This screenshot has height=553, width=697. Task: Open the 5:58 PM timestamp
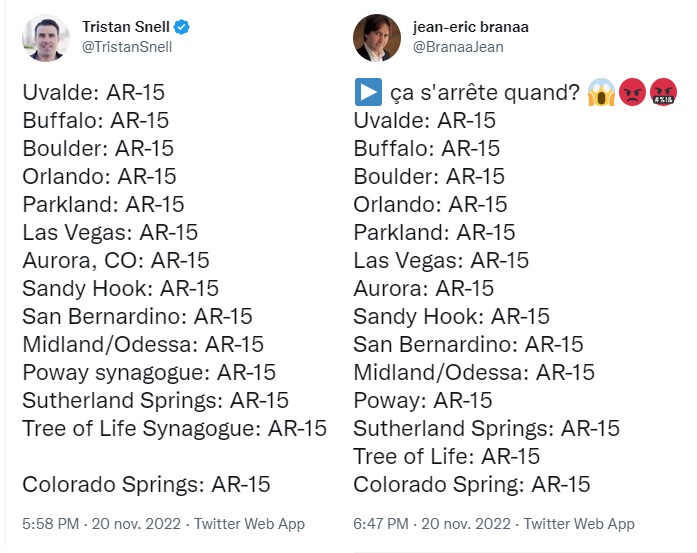[51, 523]
